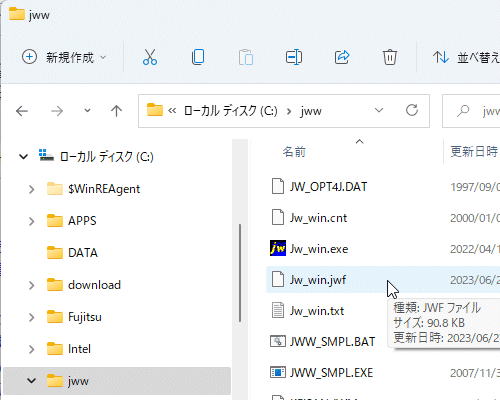Click the Delete trash can icon
Image resolution: width=500 pixels, height=400 pixels.
pyautogui.click(x=389, y=57)
